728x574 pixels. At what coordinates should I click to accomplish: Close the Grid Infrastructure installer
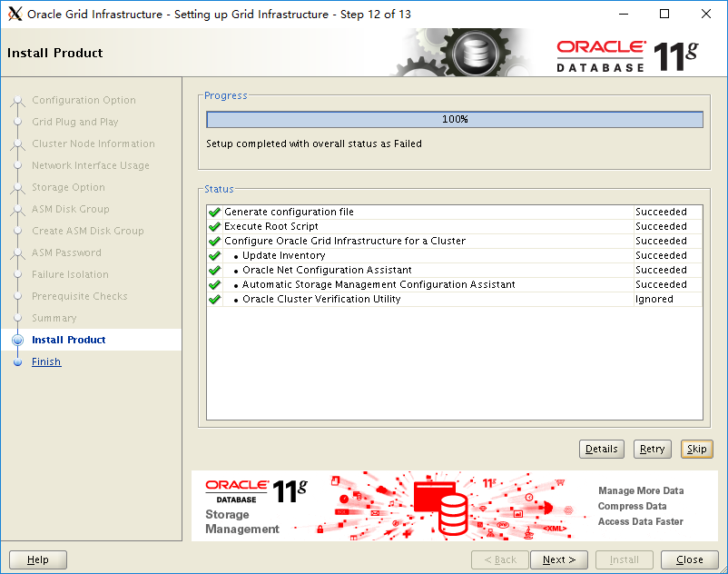coord(690,559)
